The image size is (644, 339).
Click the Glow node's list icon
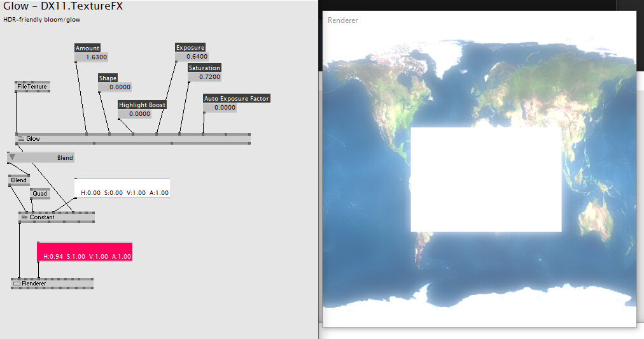click(21, 139)
